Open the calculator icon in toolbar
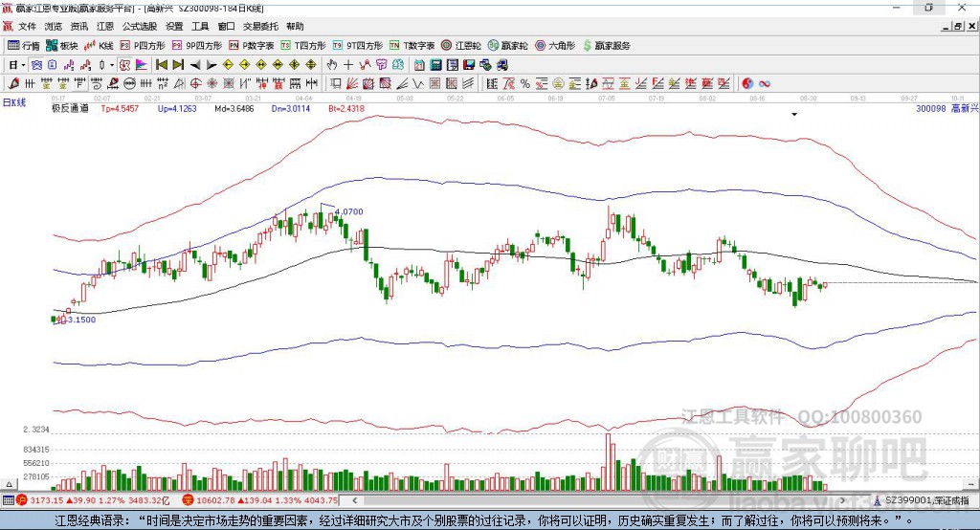980x530 pixels. 435,65
